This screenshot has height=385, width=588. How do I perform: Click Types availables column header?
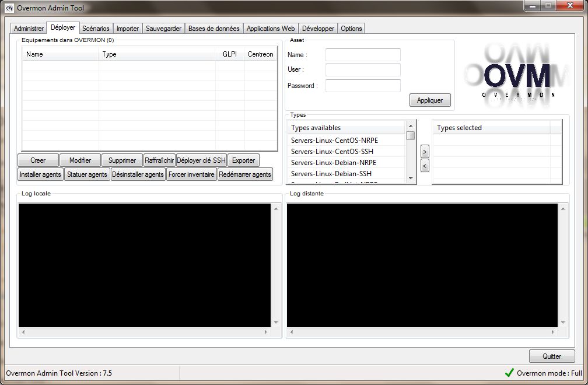click(x=346, y=128)
